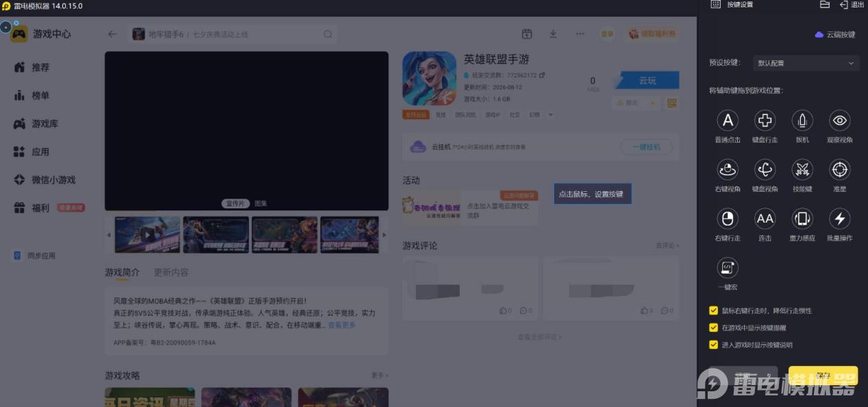Switch to the 更新内容 tab

(x=171, y=272)
